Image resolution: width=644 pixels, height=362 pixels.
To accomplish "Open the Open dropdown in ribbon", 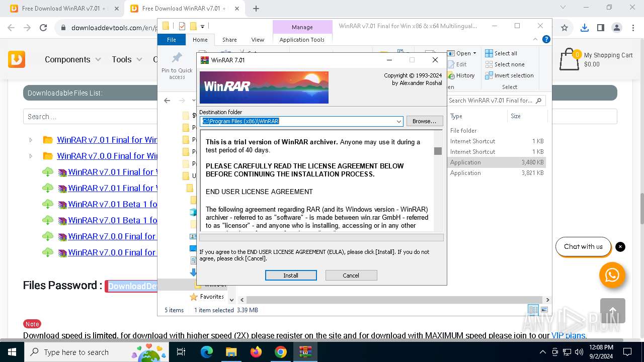I will [461, 53].
